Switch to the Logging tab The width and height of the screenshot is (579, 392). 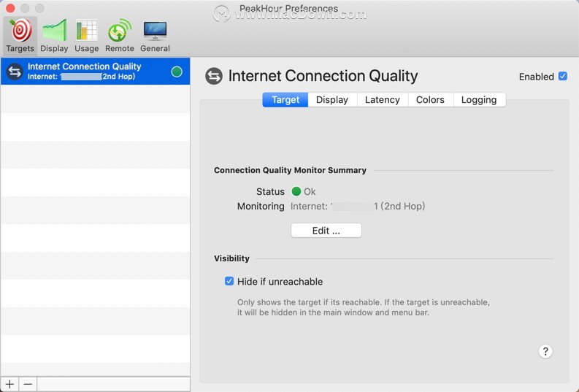point(479,100)
